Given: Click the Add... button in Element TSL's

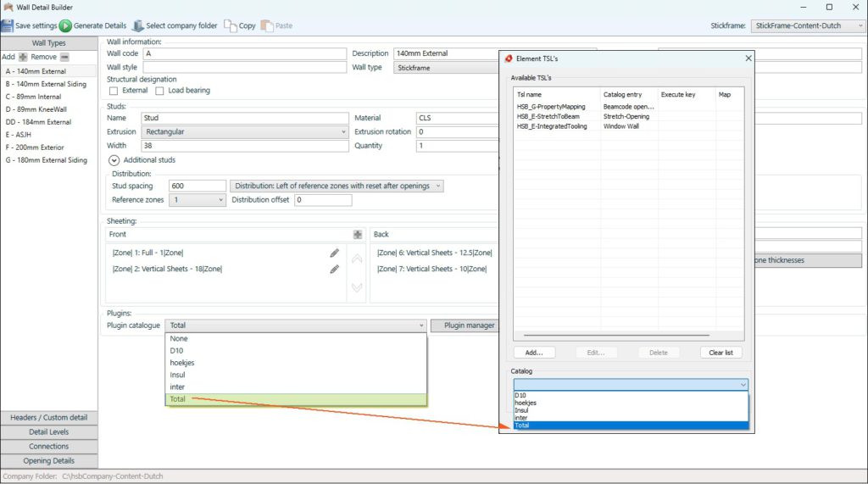Looking at the screenshot, I should [534, 353].
